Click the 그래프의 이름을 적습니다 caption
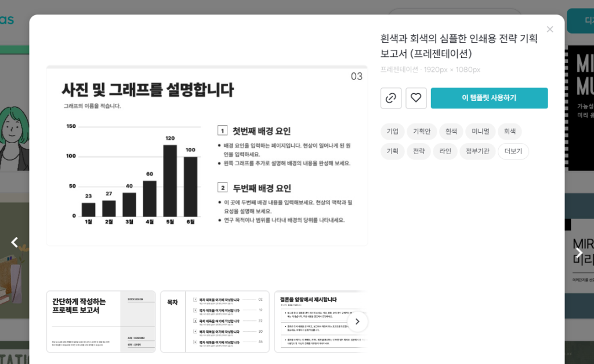This screenshot has height=364, width=594. 92,106
